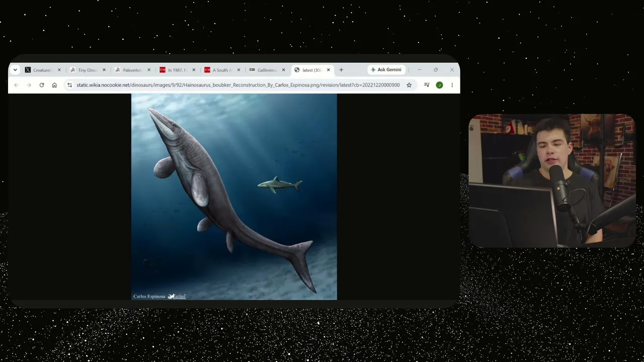The height and width of the screenshot is (362, 644).
Task: Open the tab search dropdown arrow
Action: (x=15, y=70)
